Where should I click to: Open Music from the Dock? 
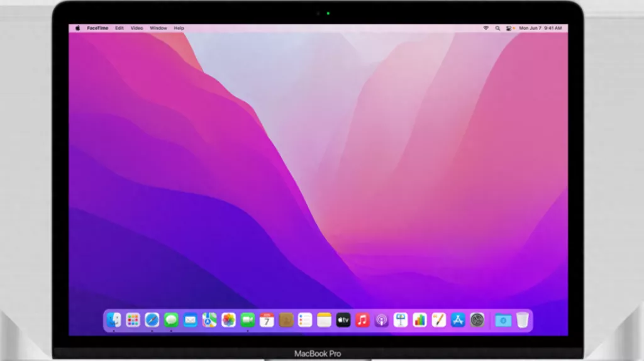362,320
